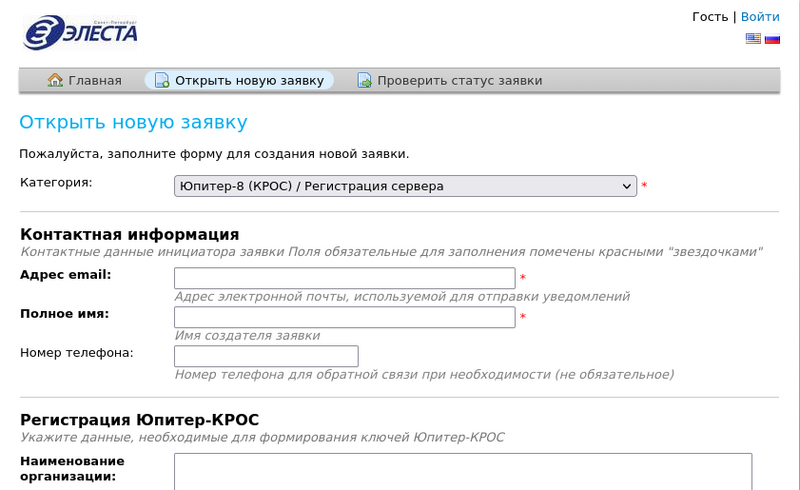The width and height of the screenshot is (800, 490).
Task: Focus the Номер телефона input field
Action: coord(266,356)
